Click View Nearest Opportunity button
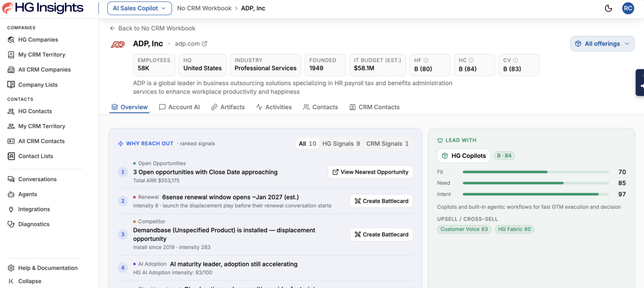The width and height of the screenshot is (644, 288). point(370,172)
